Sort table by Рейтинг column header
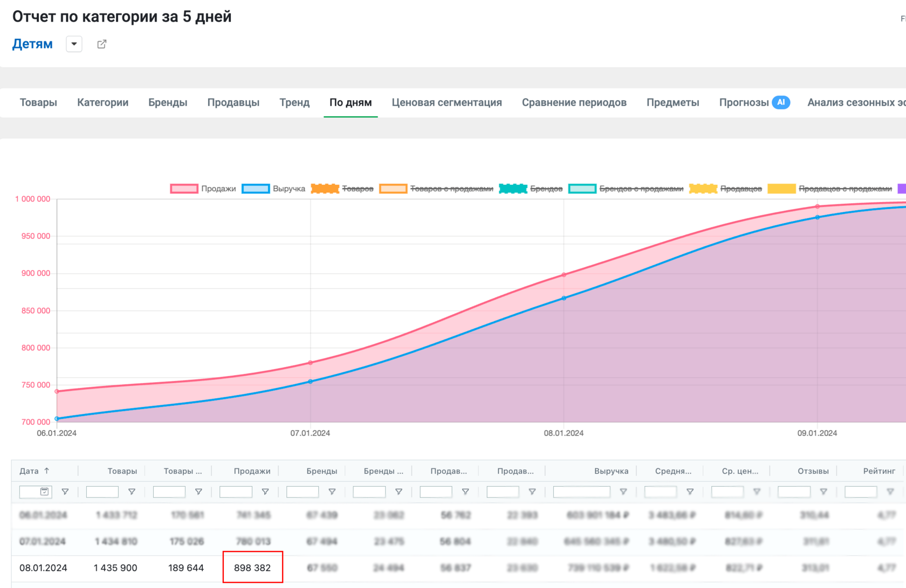Viewport: 906px width, 588px height. point(879,471)
